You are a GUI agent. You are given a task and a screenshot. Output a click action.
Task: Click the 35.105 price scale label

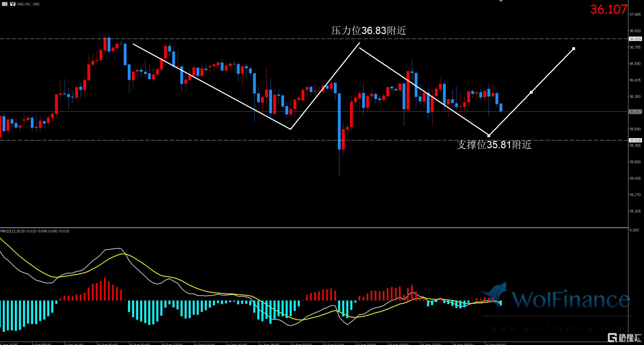point(635,211)
